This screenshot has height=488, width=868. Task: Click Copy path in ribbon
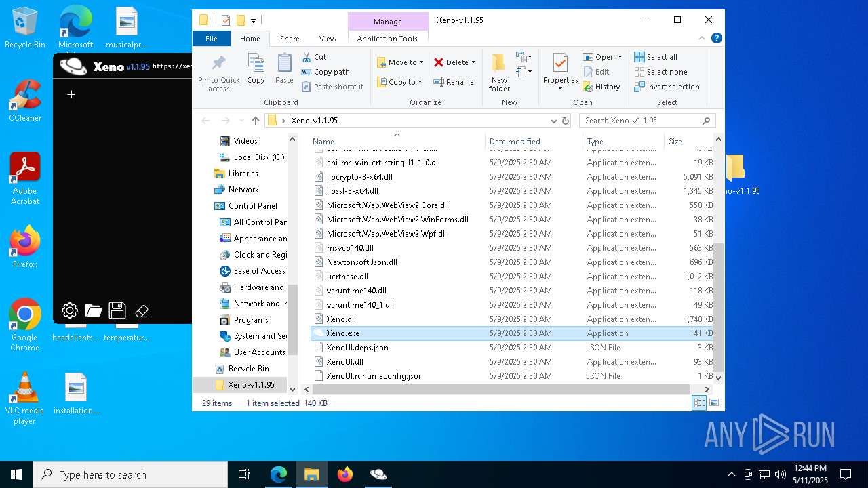(x=325, y=72)
